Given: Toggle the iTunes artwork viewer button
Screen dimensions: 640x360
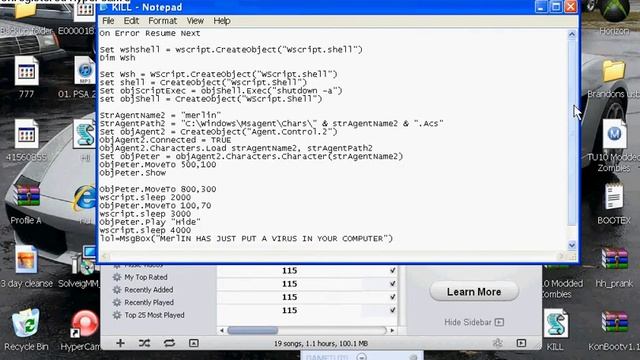Looking at the screenshot, I should tap(194, 343).
